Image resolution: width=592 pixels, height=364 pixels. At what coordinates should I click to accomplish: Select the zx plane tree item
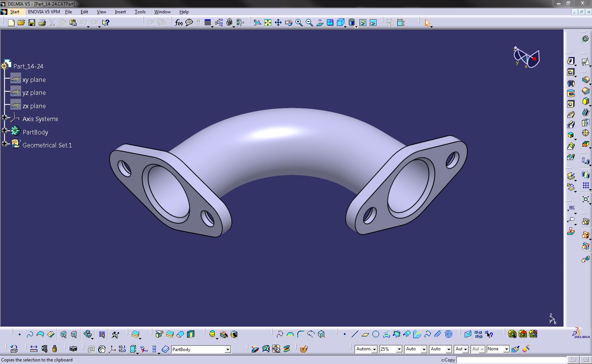[34, 106]
